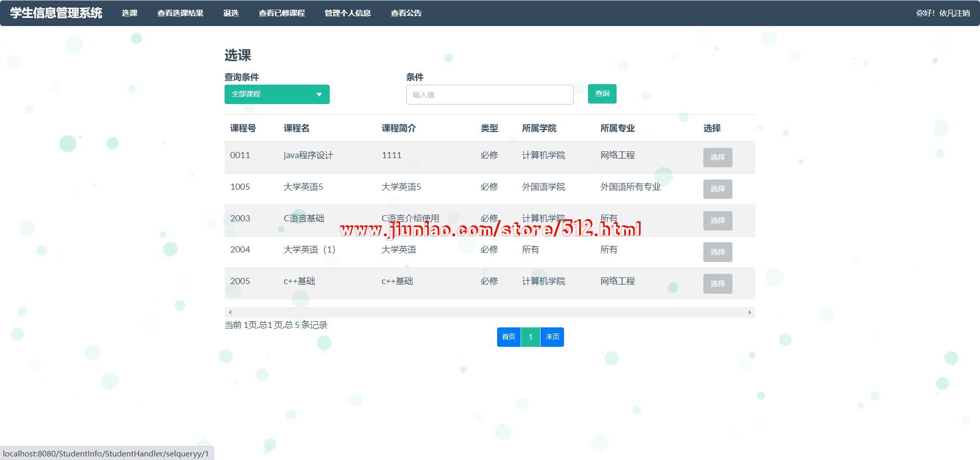This screenshot has height=460, width=980.
Task: Click the left arrow of horizontal scrollbar
Action: click(230, 312)
